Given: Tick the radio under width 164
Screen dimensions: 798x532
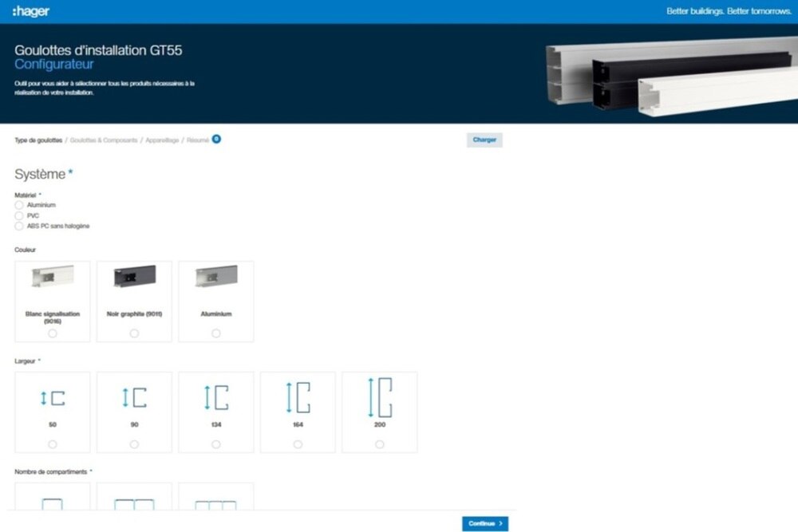Looking at the screenshot, I should (298, 444).
